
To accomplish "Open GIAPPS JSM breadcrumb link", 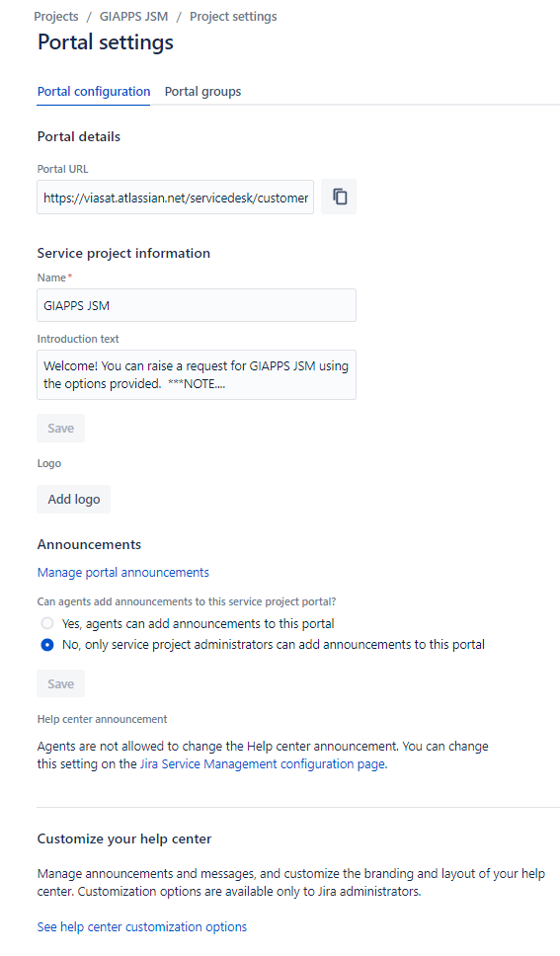I will (133, 17).
